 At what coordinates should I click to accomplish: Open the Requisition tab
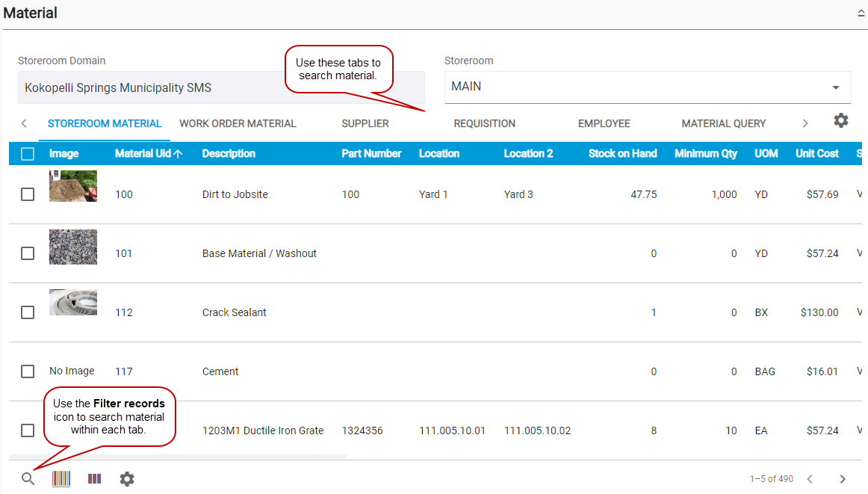point(484,123)
